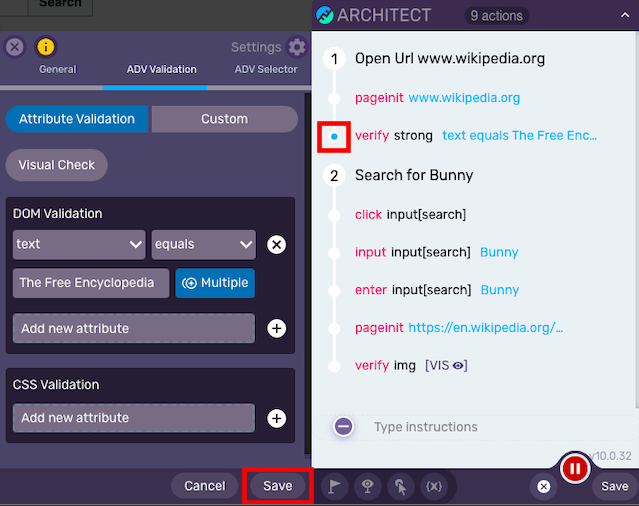Click the settings panel vertical scrollbar

click(x=308, y=273)
